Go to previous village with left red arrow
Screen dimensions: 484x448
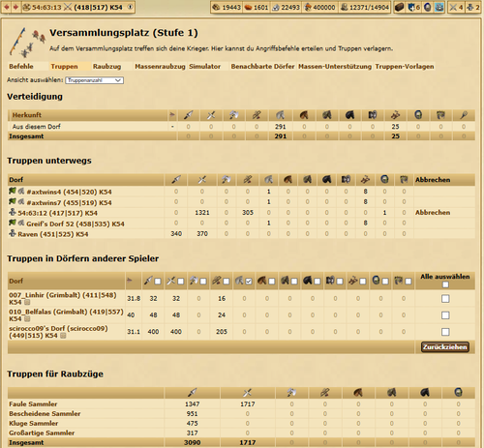tap(7, 7)
